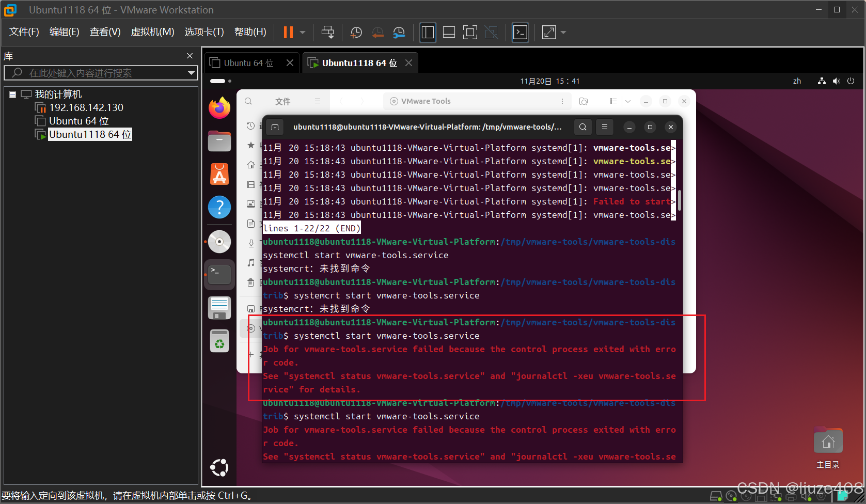Open Recent in the Files sidebar

[250, 125]
